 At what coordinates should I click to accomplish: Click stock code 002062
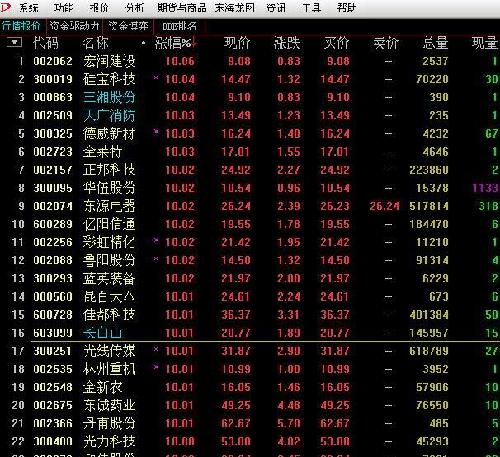53,61
